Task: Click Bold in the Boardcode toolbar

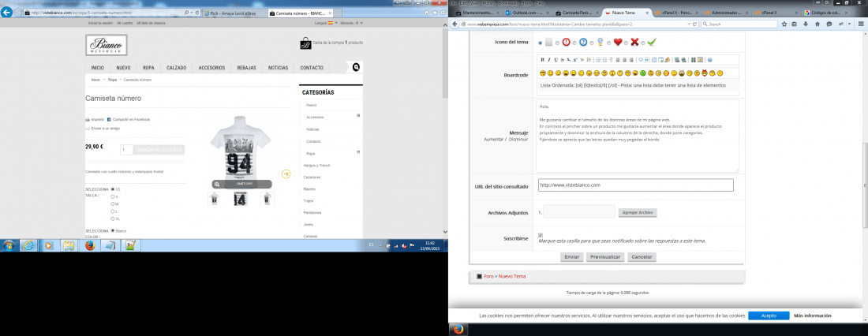Action: click(543, 60)
